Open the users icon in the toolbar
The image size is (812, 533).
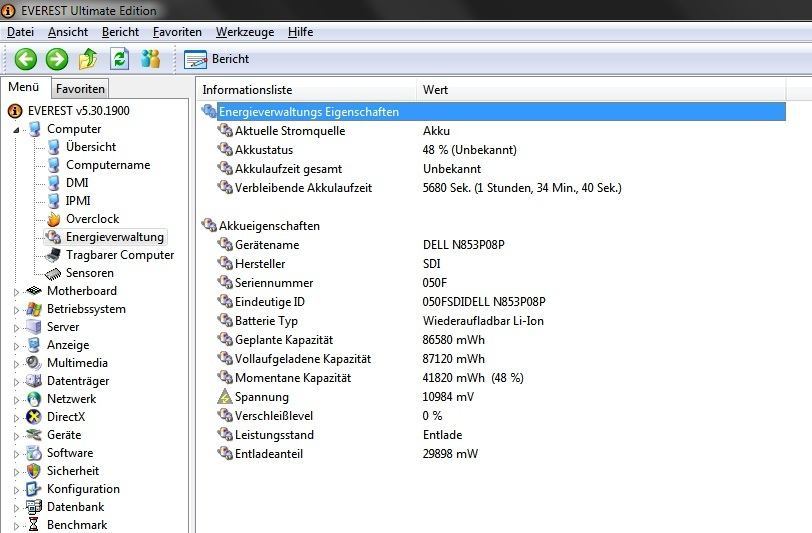(x=151, y=59)
